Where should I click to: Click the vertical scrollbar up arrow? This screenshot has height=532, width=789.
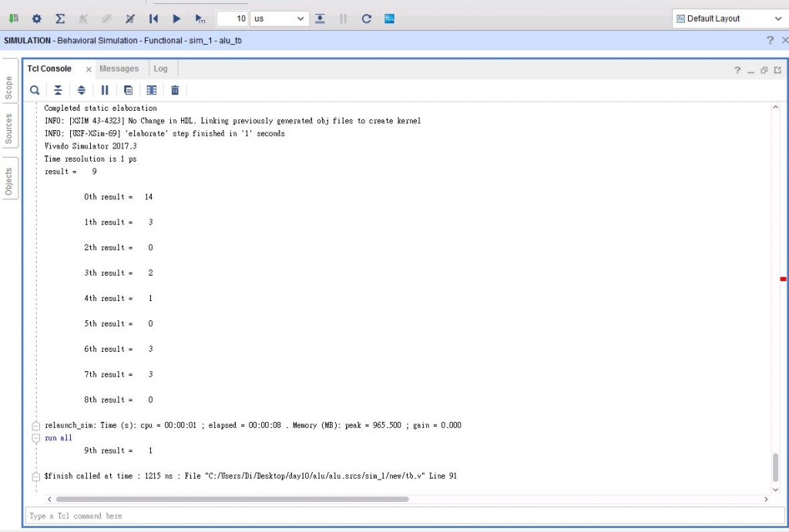point(775,107)
